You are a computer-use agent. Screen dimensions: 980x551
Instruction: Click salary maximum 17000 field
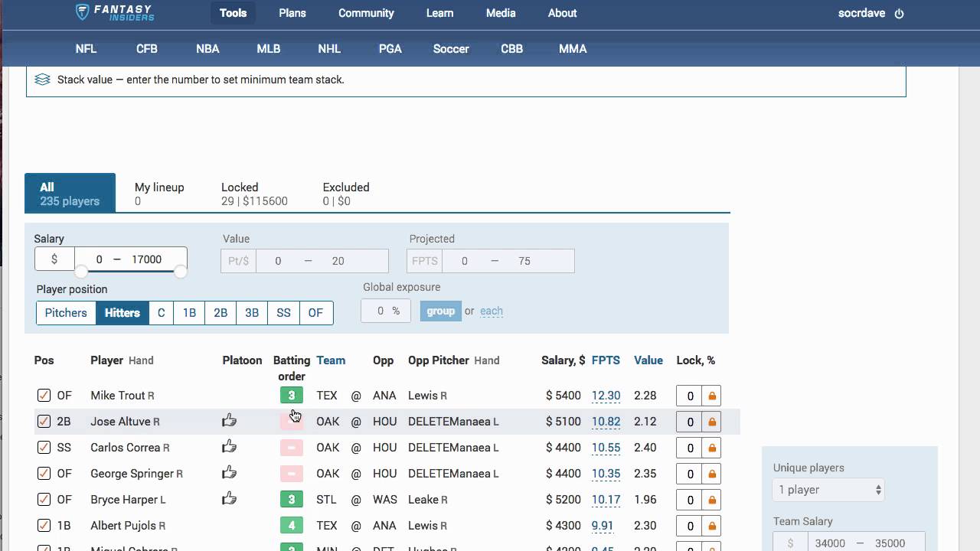click(x=147, y=259)
